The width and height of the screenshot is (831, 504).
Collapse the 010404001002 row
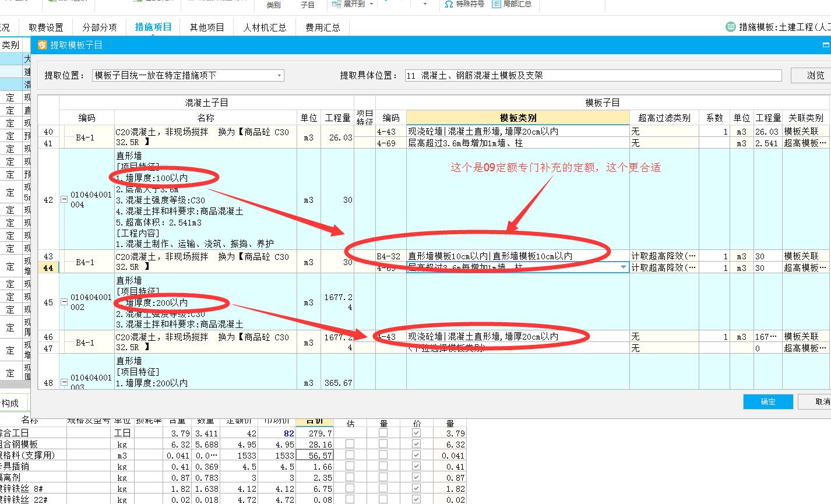(x=64, y=302)
